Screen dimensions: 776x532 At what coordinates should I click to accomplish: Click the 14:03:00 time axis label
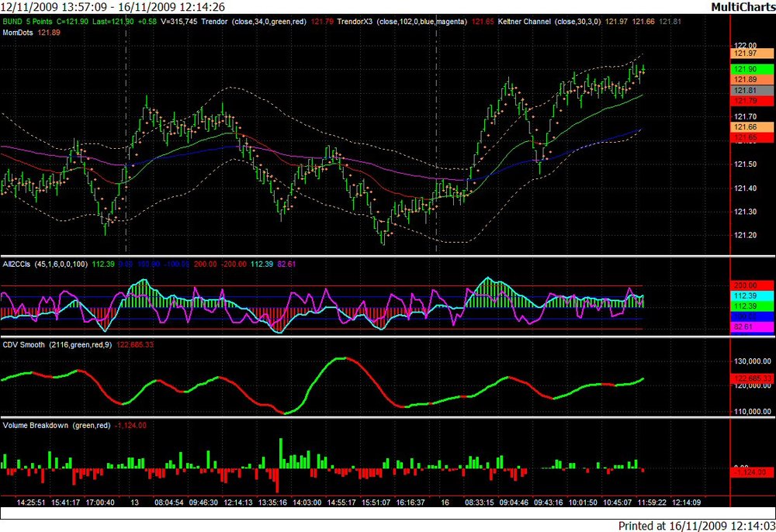coord(307,503)
